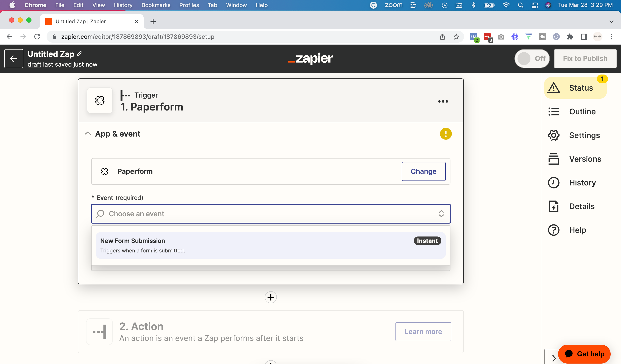Open the Profiles menu
The image size is (621, 364).
[189, 5]
